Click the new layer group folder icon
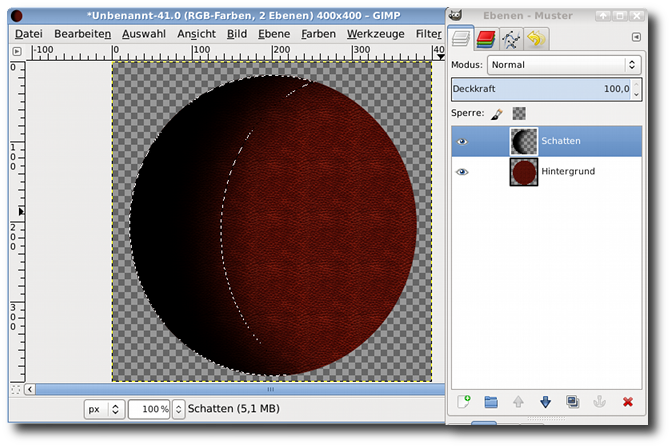The height and width of the screenshot is (448, 671). click(491, 401)
